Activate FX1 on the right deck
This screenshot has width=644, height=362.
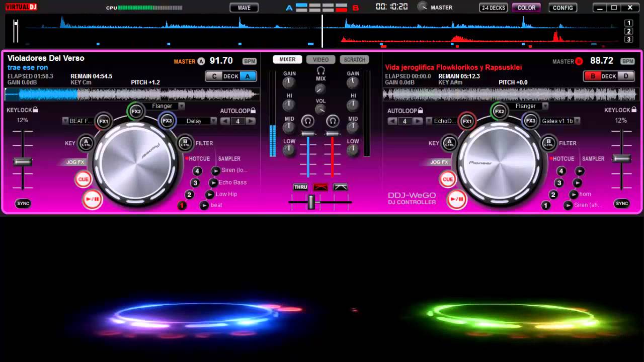pyautogui.click(x=467, y=121)
